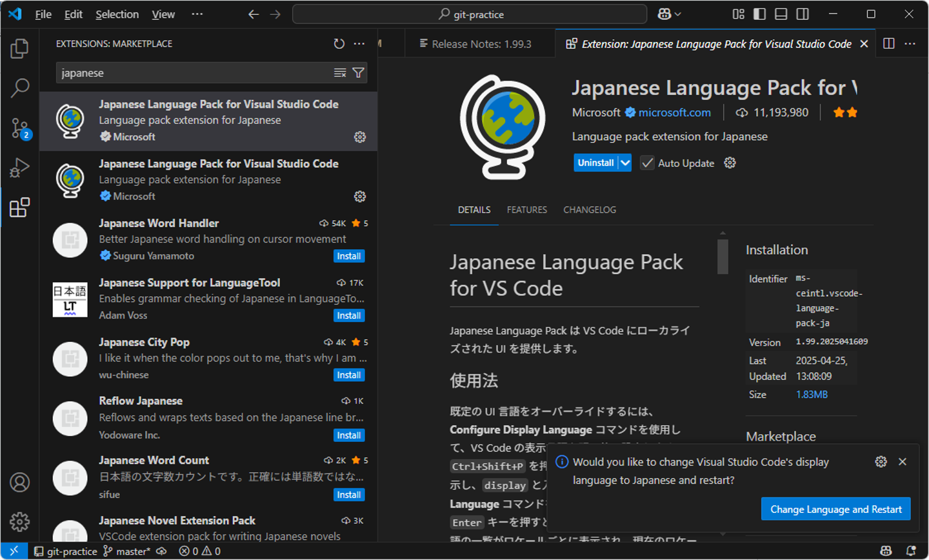
Task: Open Source Control view with badge
Action: click(19, 128)
